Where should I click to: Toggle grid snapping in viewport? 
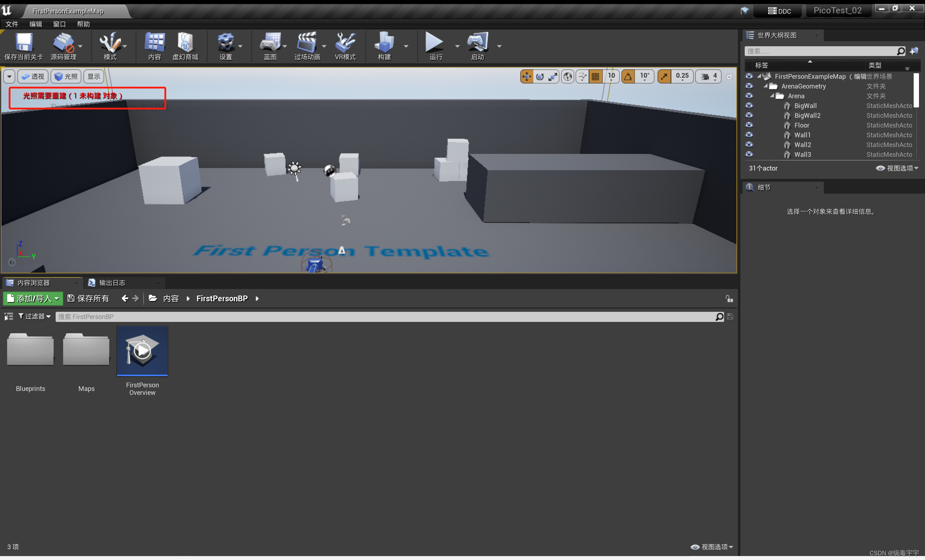pos(595,77)
